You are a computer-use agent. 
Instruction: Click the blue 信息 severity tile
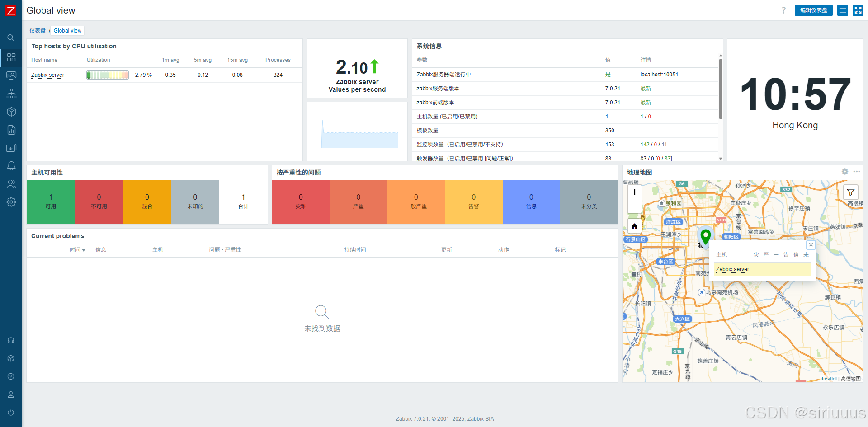531,202
